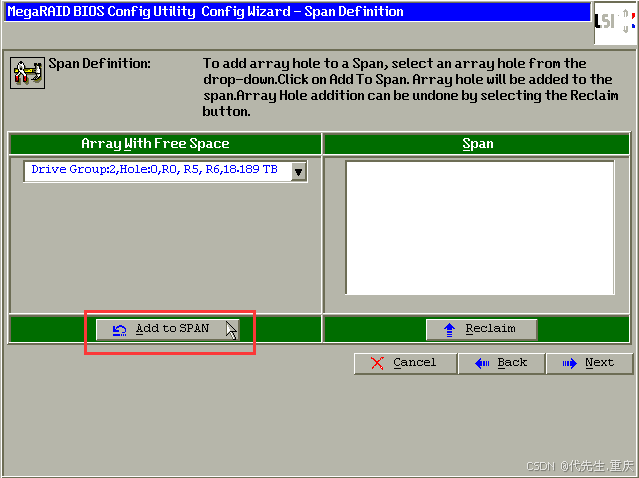Screen dimensions: 639x478
Task: Click the MegaRAID BIOS Config Utility title
Action: (x=205, y=11)
